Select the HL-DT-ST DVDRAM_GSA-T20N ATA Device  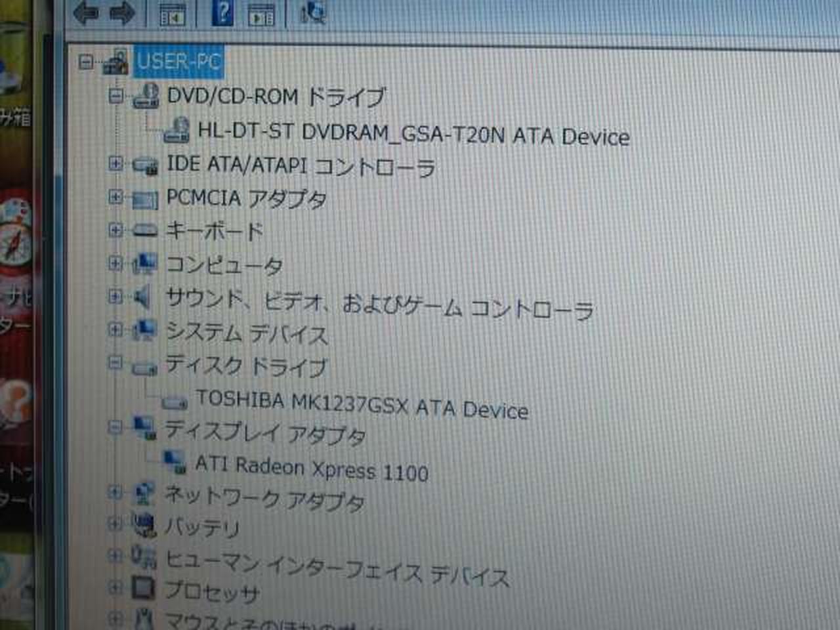tap(413, 135)
